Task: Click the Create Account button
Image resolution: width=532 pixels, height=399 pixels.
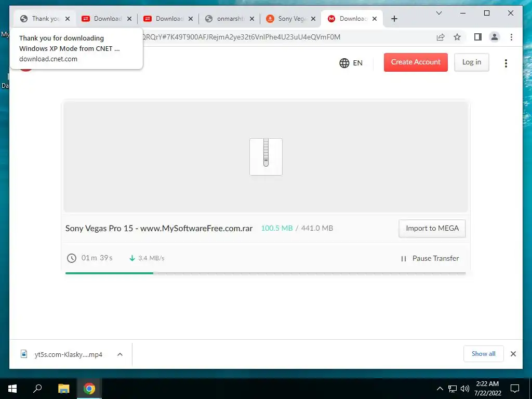Action: click(416, 62)
